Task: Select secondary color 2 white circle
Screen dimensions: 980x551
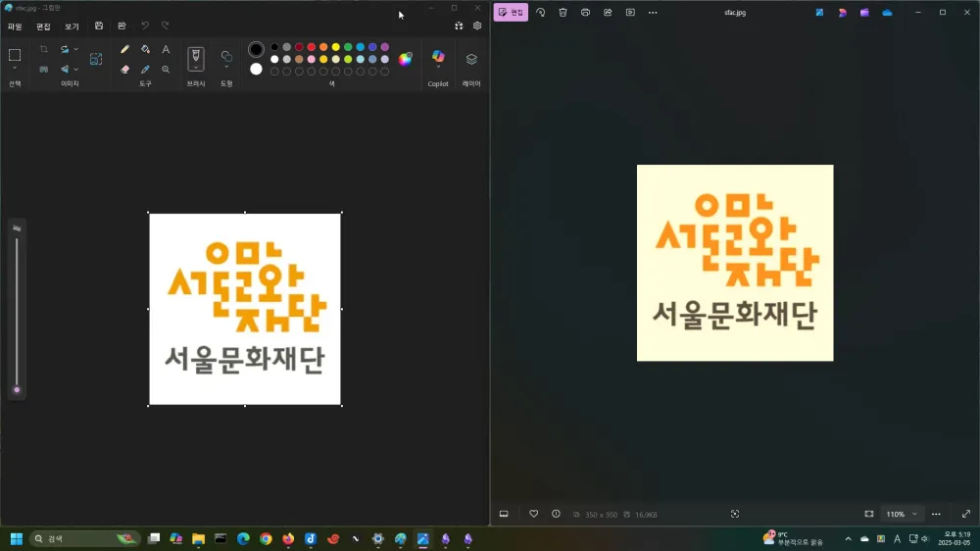Action: pyautogui.click(x=256, y=70)
